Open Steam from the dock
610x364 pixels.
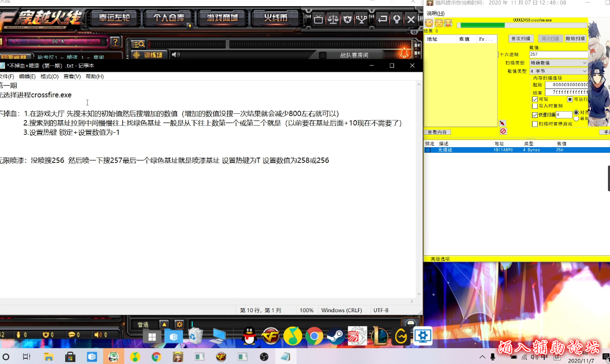pos(336,336)
